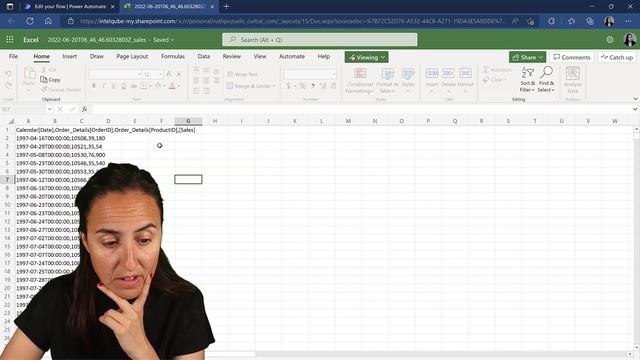Image resolution: width=640 pixels, height=360 pixels.
Task: Click the Analyze Data icon
Action: point(573,73)
